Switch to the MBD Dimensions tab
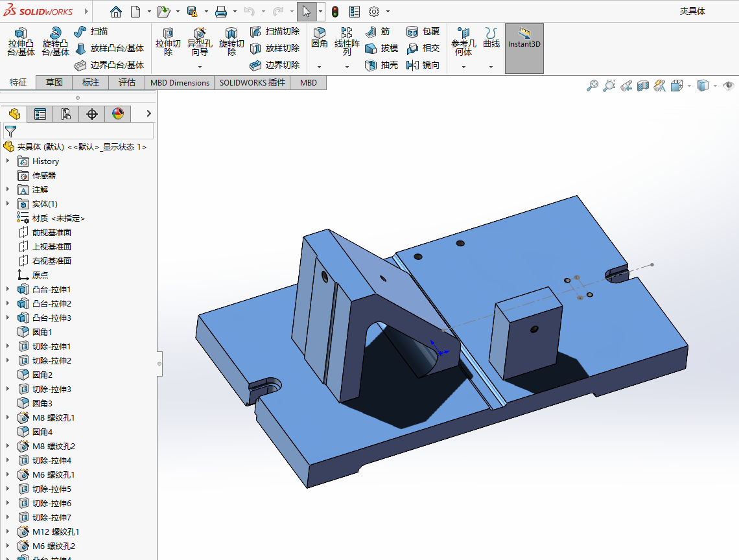 (180, 82)
